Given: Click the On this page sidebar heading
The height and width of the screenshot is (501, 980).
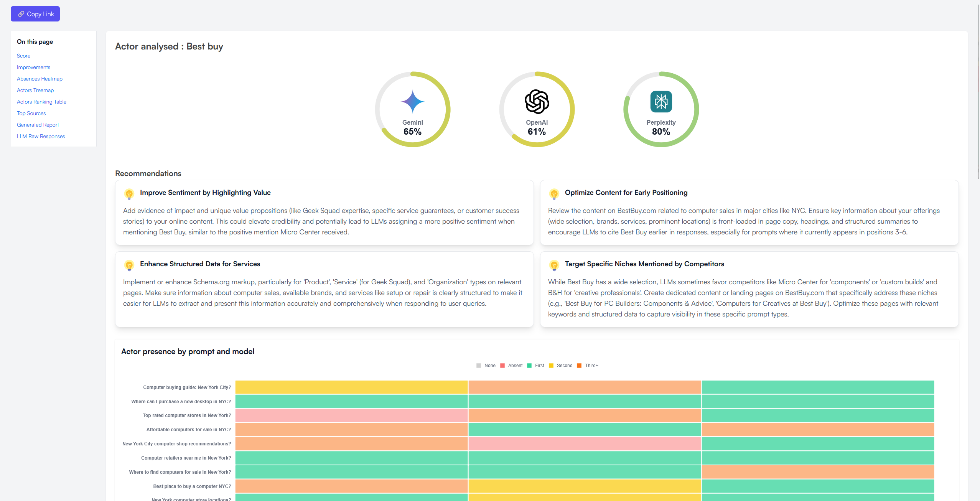Looking at the screenshot, I should 35,41.
